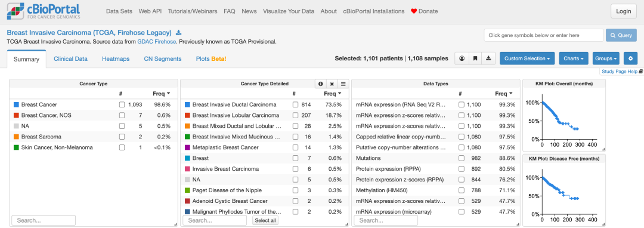
Task: Click the red heart Donate icon
Action: coord(414,11)
